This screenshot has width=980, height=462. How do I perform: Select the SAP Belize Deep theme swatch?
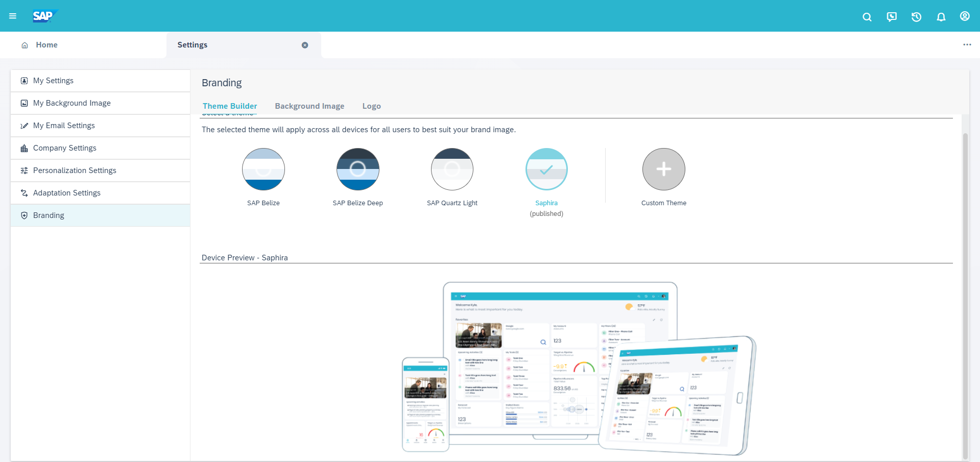(x=358, y=169)
